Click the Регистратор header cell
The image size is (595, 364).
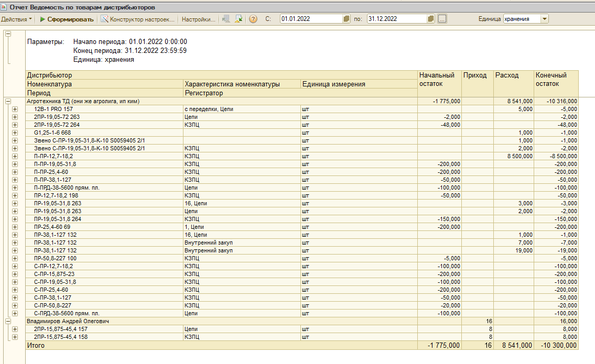coord(300,93)
